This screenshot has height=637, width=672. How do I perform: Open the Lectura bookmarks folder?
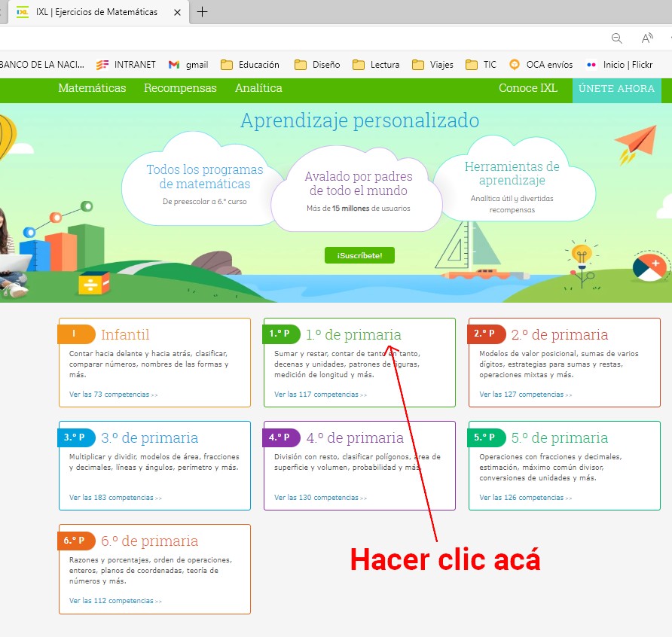(x=376, y=65)
